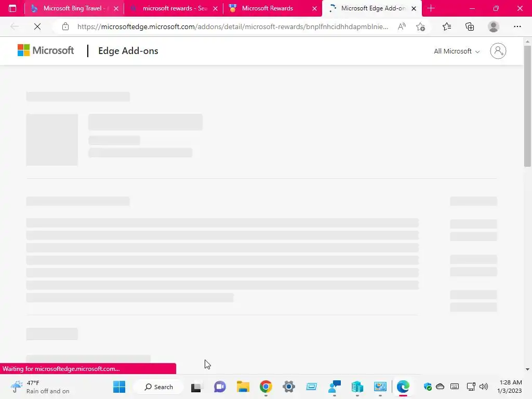Open the browser profile avatar
The height and width of the screenshot is (399, 532).
click(x=493, y=26)
